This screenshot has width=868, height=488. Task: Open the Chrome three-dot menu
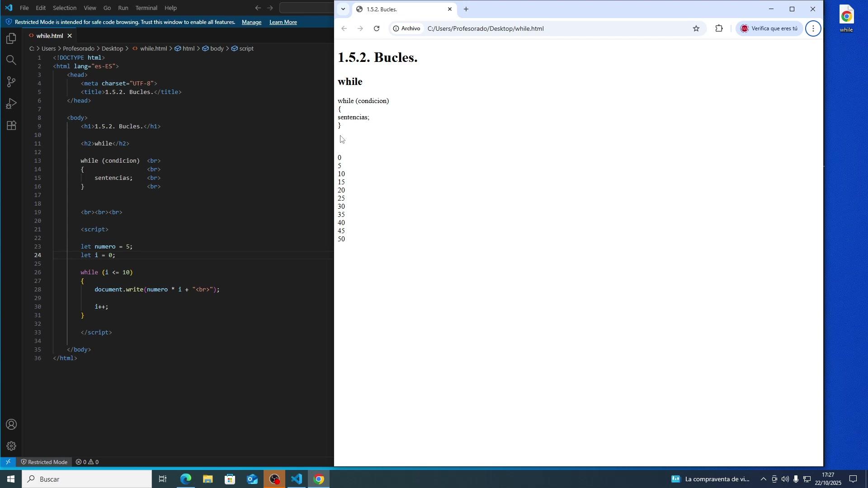813,28
